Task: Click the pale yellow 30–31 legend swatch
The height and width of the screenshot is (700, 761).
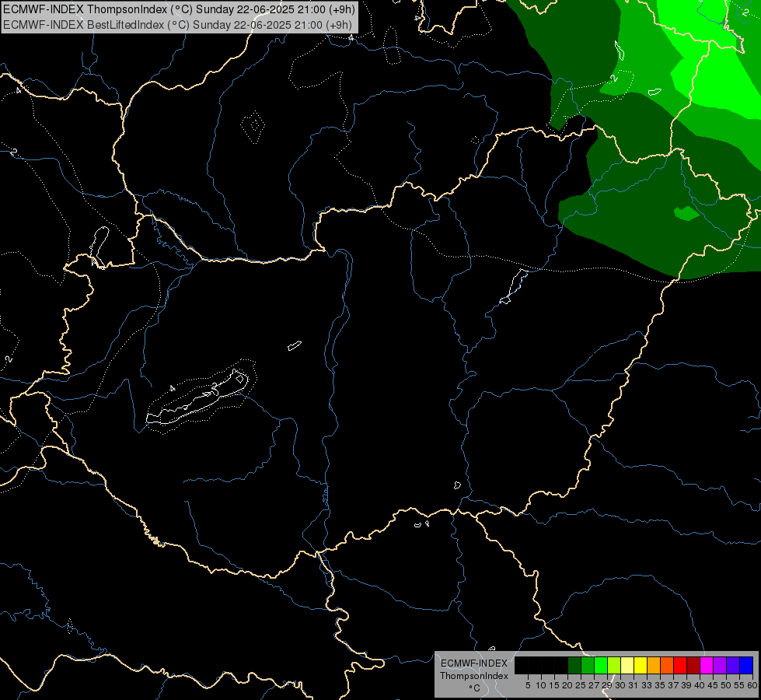Action: (627, 665)
